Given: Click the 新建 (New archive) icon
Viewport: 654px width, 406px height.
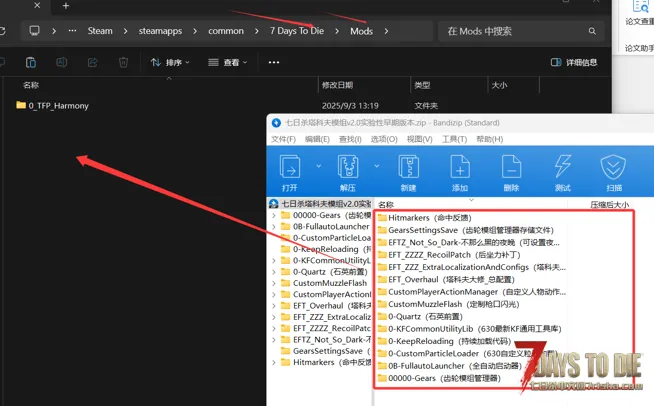Looking at the screenshot, I should click(408, 172).
